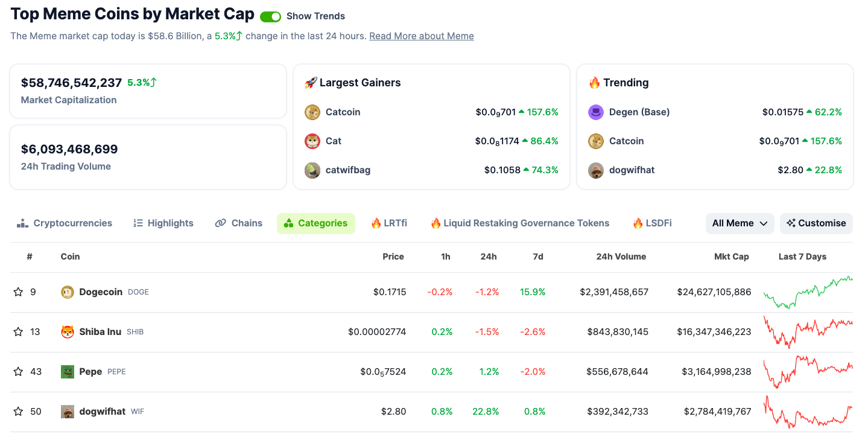Star Shiba Inu as favorite

coord(18,332)
